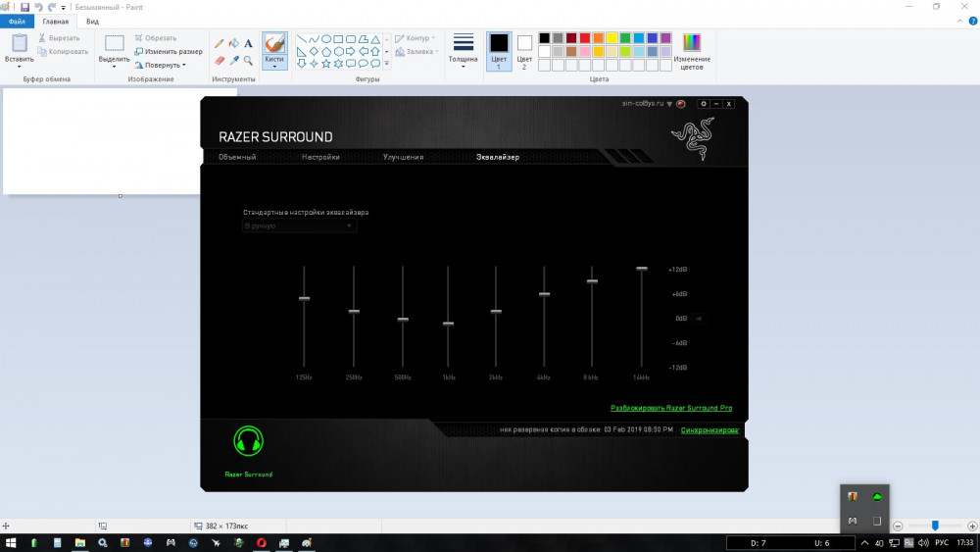Click zoom in plus button in Paint status bar
The width and height of the screenshot is (980, 552).
[x=972, y=526]
